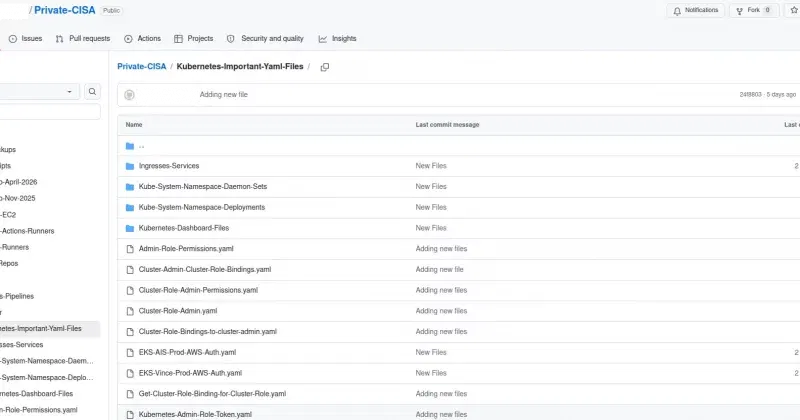Click the Private-CISA repository title link
The width and height of the screenshot is (800, 420).
click(65, 10)
